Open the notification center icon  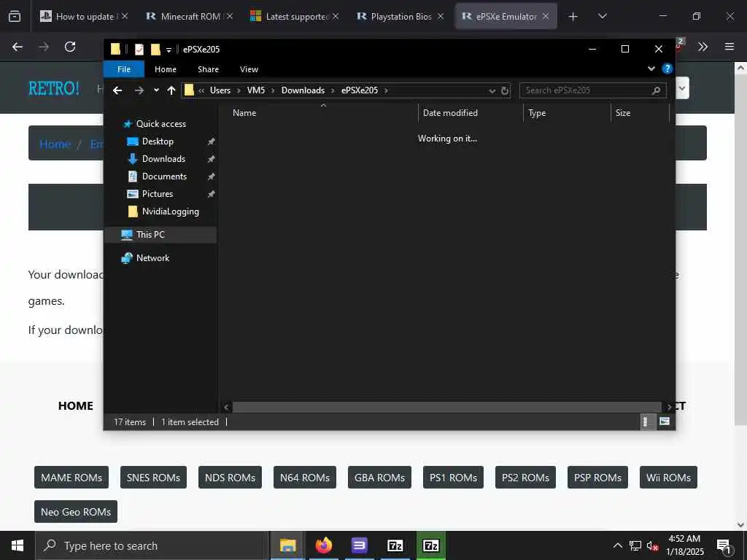pos(724,545)
